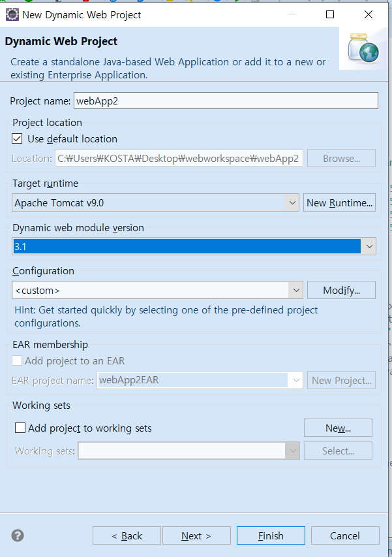Enable Add project to working sets
Image resolution: width=392 pixels, height=557 pixels.
coord(20,428)
